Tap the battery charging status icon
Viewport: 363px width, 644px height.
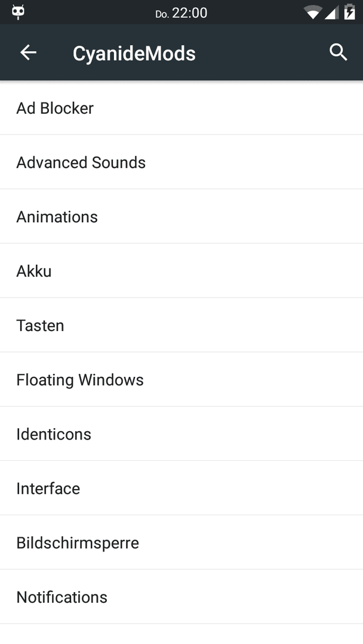[x=349, y=12]
